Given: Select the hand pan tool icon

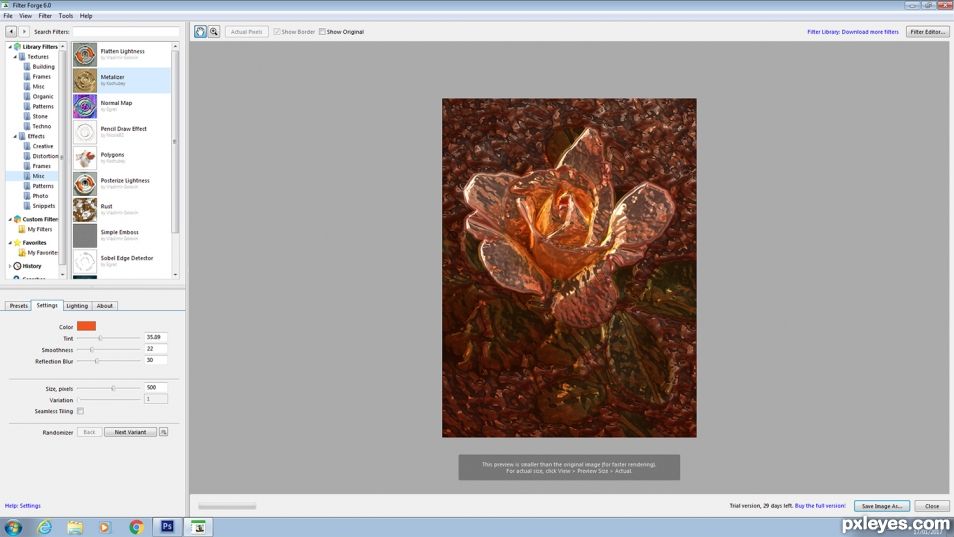Looking at the screenshot, I should [x=200, y=32].
